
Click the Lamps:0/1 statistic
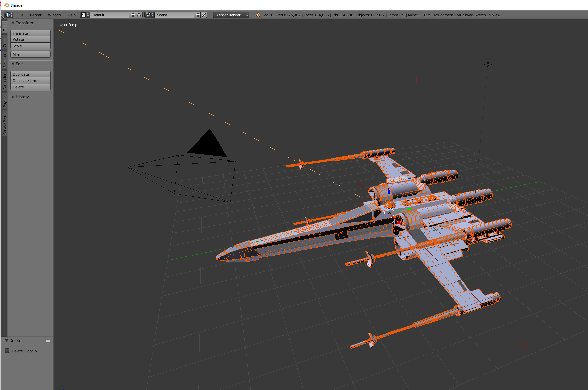click(396, 15)
